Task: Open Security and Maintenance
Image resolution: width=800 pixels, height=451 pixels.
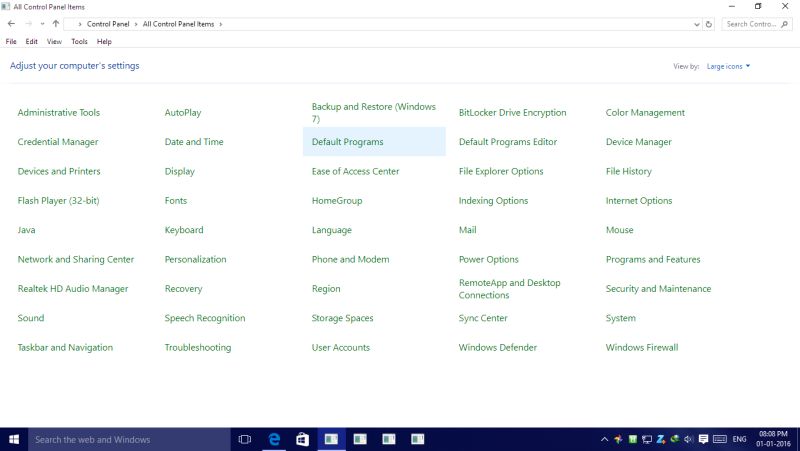Action: (658, 289)
